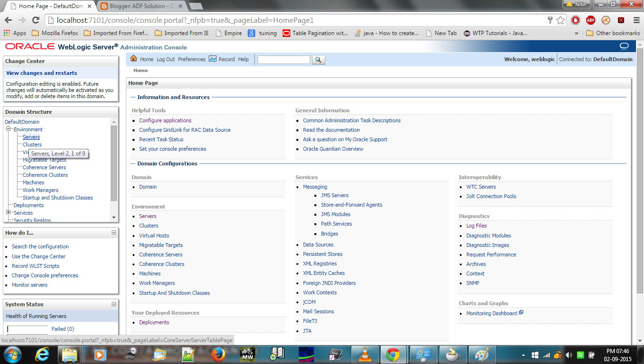The image size is (644, 364).
Task: Show hidden tray icons with the arrow
Action: pyautogui.click(x=524, y=355)
